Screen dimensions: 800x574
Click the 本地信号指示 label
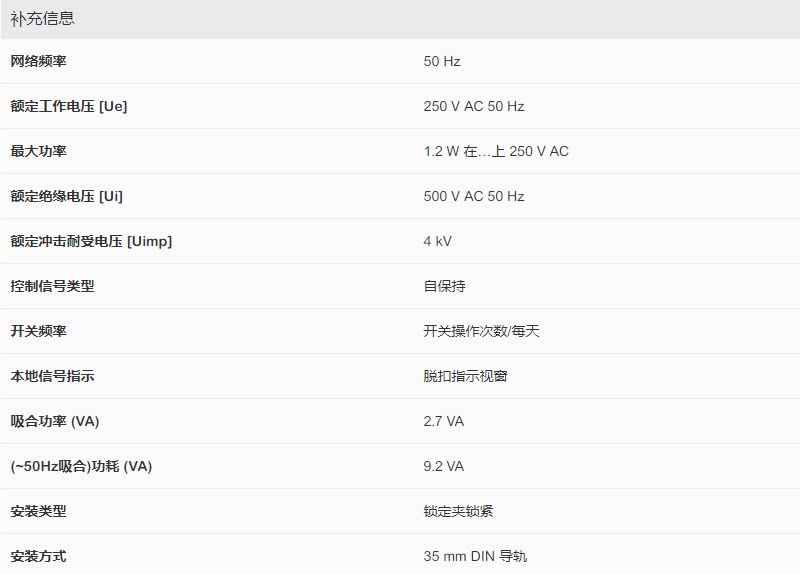[x=52, y=376]
